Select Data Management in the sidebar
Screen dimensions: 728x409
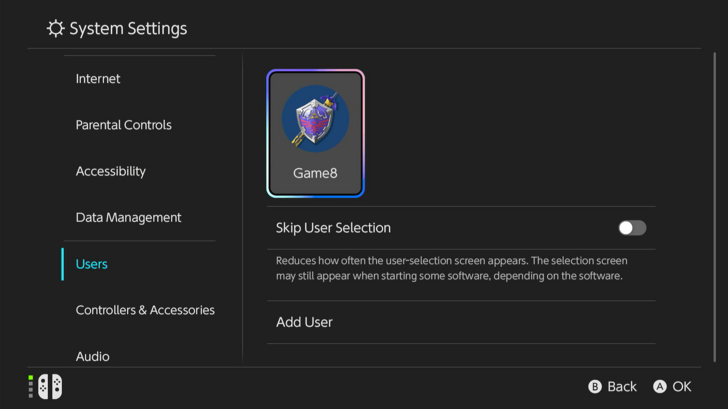pos(129,217)
